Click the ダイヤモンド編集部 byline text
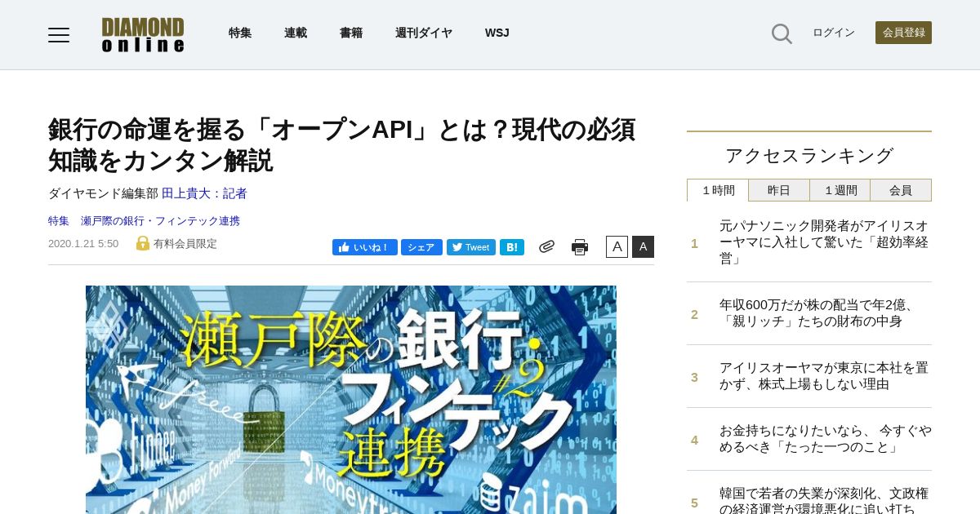Screen dimensions: 980x514 pos(103,193)
